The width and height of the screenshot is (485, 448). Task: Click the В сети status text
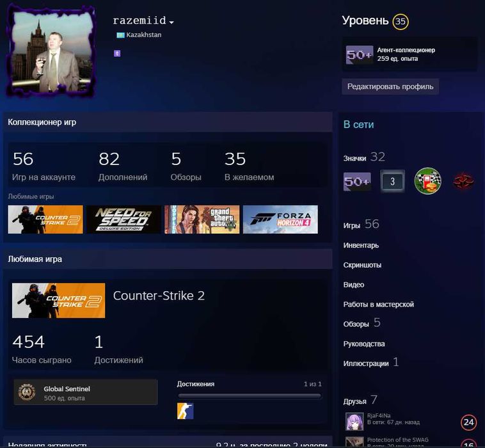[x=358, y=124]
